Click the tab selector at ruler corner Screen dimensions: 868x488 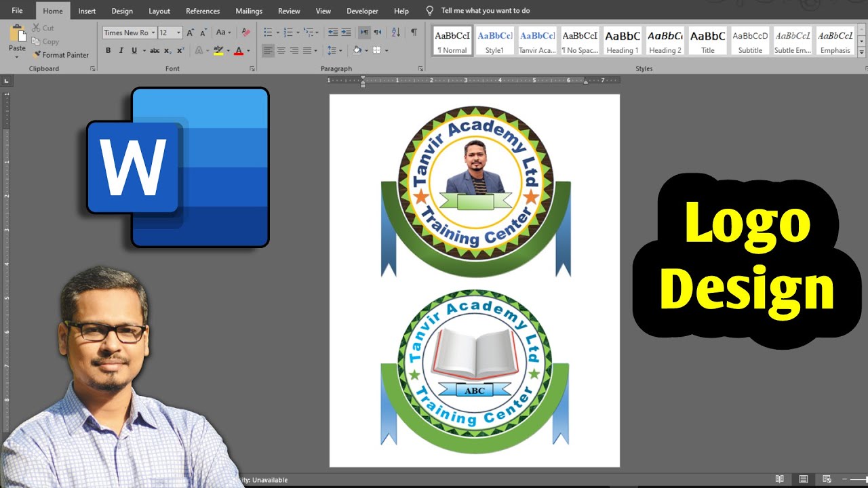click(7, 81)
